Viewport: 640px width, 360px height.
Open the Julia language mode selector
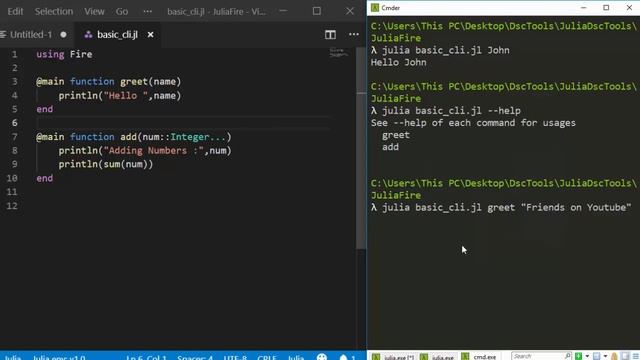pyautogui.click(x=296, y=357)
